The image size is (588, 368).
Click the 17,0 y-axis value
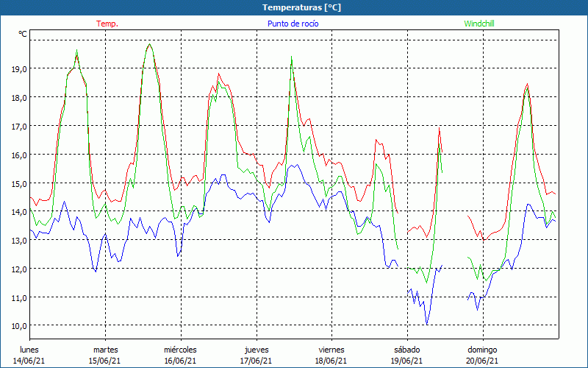pyautogui.click(x=19, y=126)
